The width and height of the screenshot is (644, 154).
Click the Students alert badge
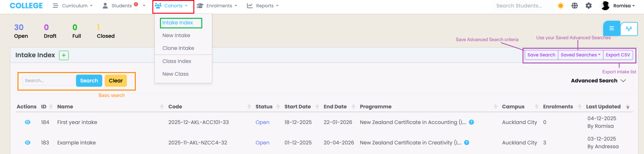tap(136, 4)
